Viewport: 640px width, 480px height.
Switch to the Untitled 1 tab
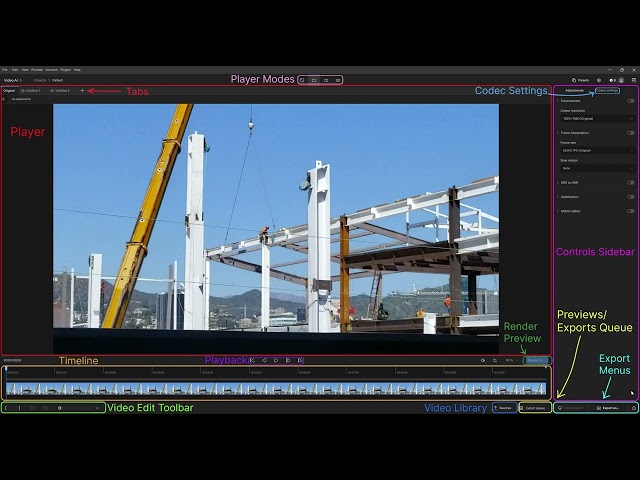(x=31, y=91)
